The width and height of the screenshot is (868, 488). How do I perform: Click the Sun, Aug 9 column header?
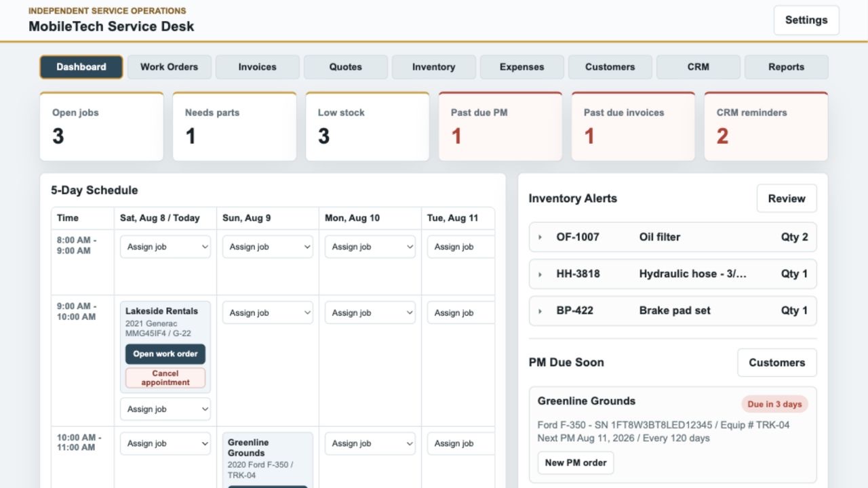click(247, 218)
